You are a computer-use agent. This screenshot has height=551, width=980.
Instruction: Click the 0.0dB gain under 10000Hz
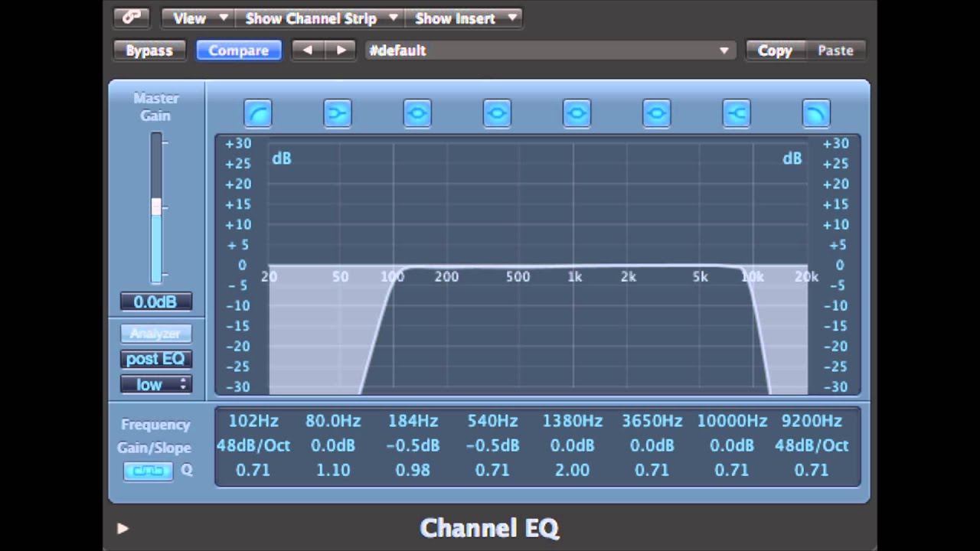(732, 445)
